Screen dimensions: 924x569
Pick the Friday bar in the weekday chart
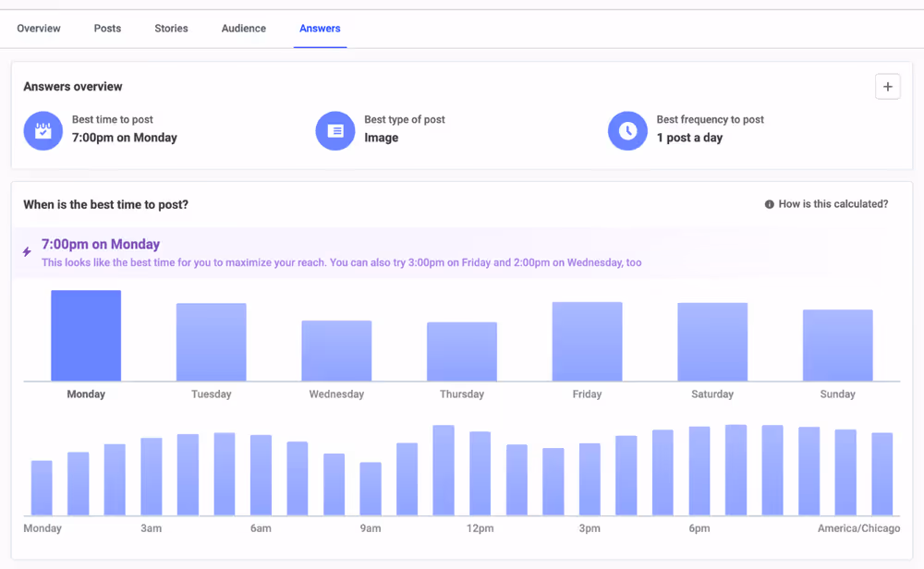(x=587, y=342)
